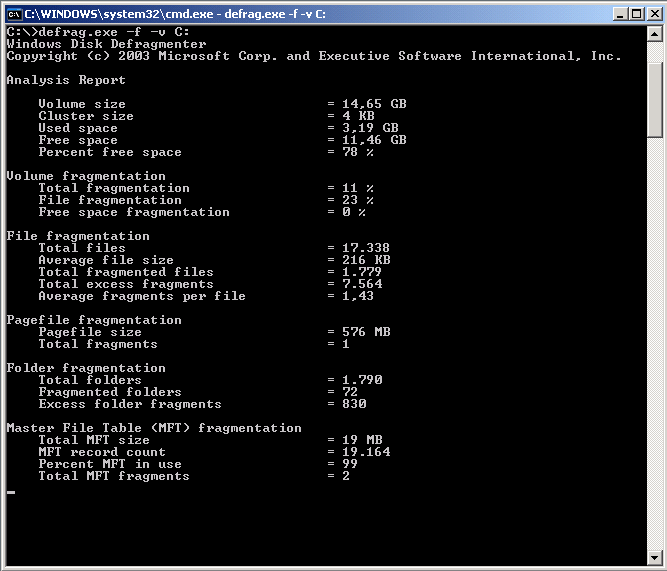The height and width of the screenshot is (571, 667).
Task: Open the cmd.exe system menu icon
Action: (x=14, y=13)
